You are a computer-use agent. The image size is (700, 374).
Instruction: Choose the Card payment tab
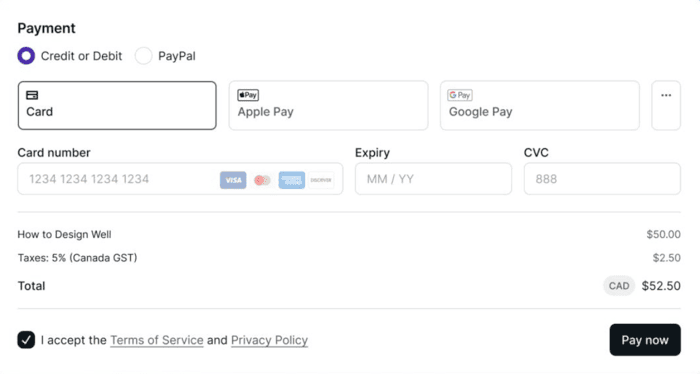[x=117, y=105]
